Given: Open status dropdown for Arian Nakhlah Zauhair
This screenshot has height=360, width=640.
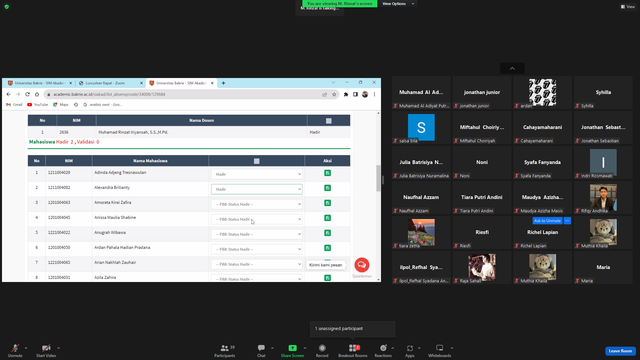Looking at the screenshot, I should click(257, 264).
